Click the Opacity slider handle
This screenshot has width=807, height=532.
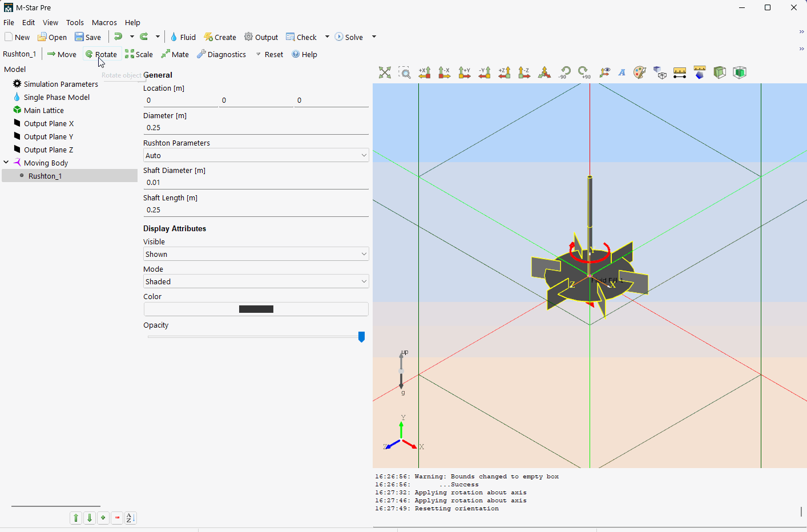[361, 337]
